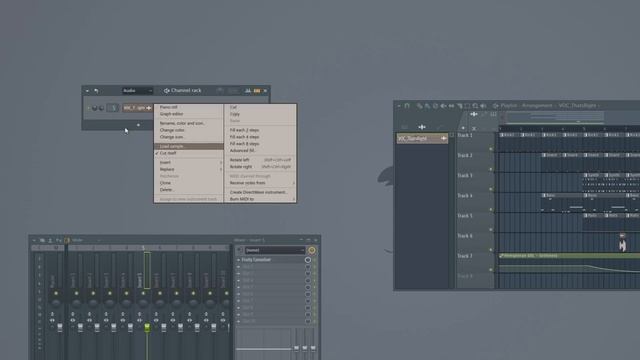Select the Slip tool in Playlist toolbar

pyautogui.click(x=451, y=106)
